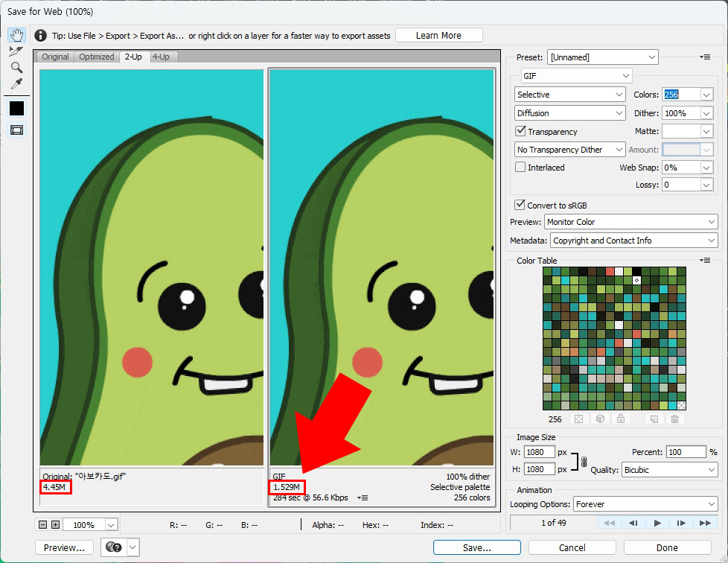
Task: Switch to the 4-Up tab
Action: coord(161,57)
